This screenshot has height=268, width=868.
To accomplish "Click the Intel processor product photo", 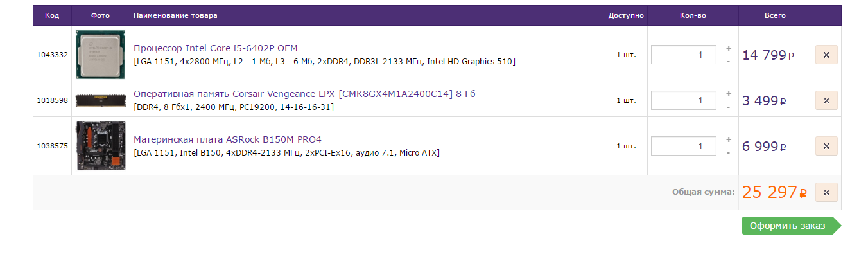I will (x=100, y=55).
